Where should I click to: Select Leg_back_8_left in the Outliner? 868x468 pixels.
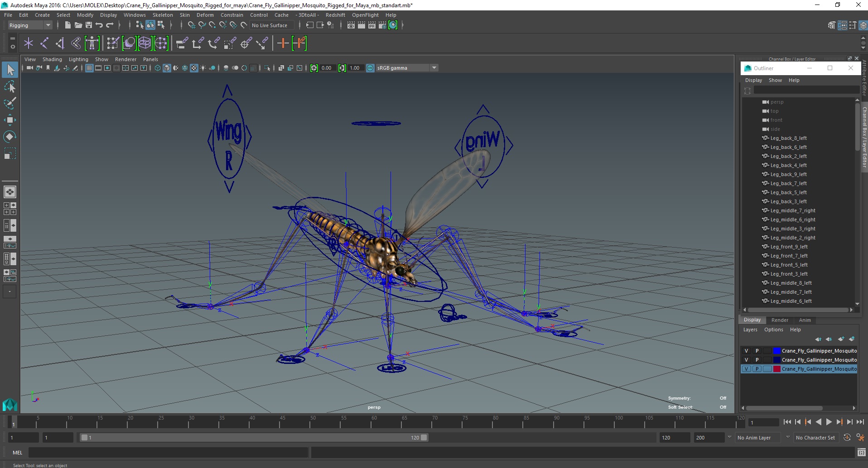[788, 138]
